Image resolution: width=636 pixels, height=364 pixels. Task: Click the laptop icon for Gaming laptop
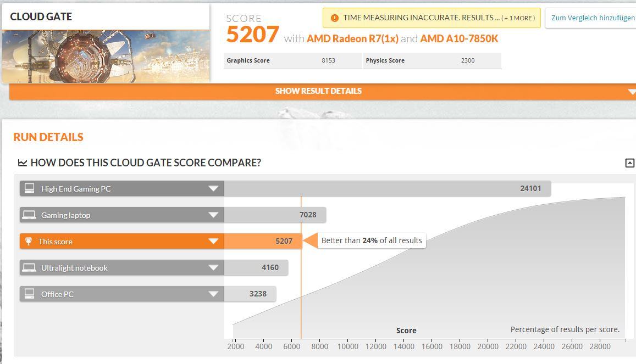point(29,215)
